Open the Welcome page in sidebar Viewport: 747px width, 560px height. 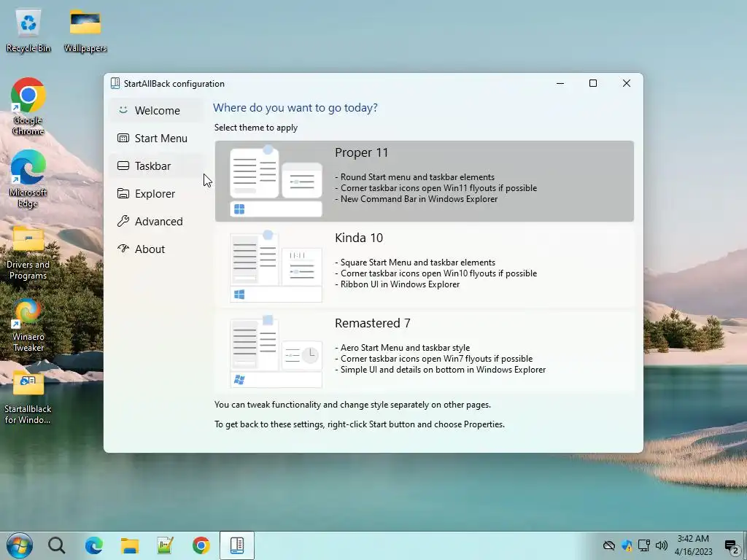point(156,111)
